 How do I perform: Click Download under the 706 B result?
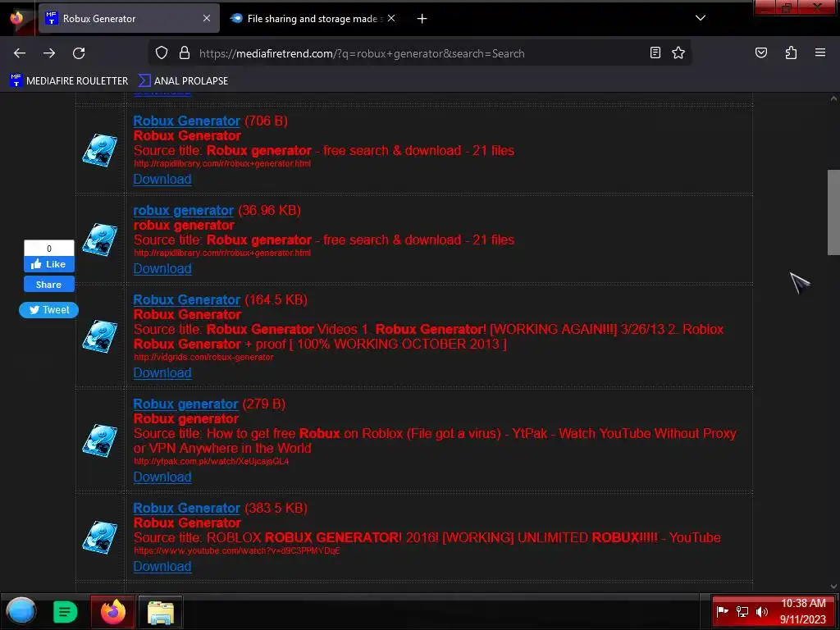(162, 179)
